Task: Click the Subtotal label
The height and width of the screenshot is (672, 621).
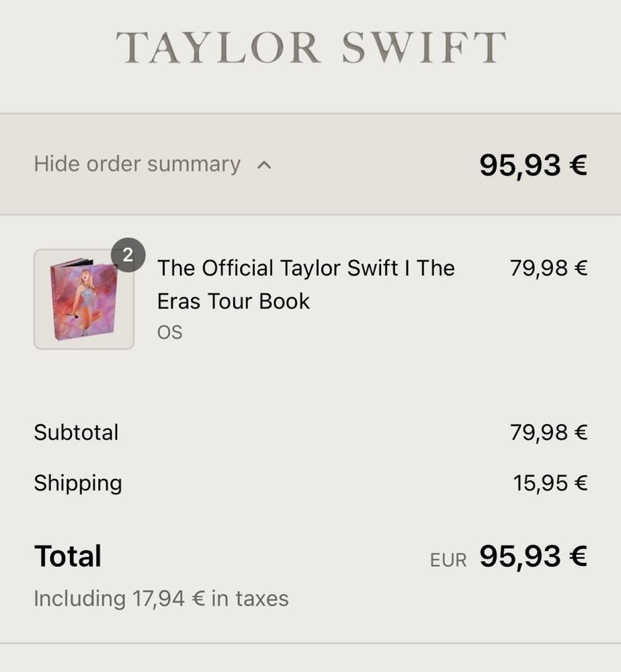Action: point(76,432)
